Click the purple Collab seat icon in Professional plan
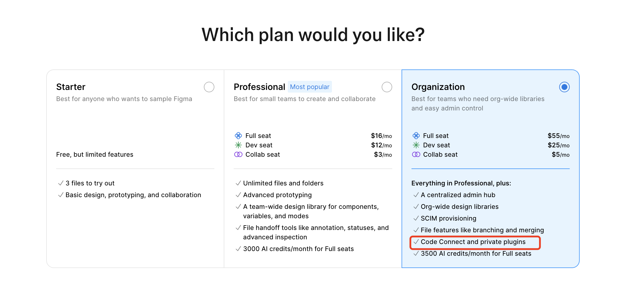 click(238, 154)
